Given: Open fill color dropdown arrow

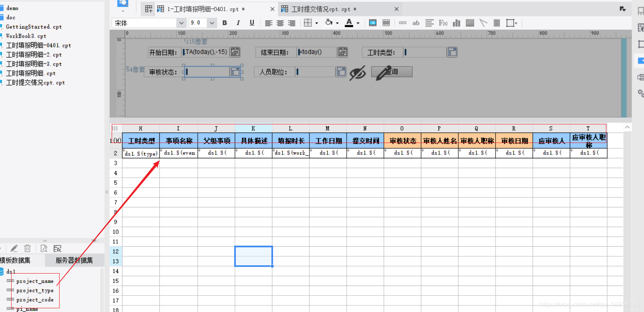Looking at the screenshot, I should tap(337, 23).
